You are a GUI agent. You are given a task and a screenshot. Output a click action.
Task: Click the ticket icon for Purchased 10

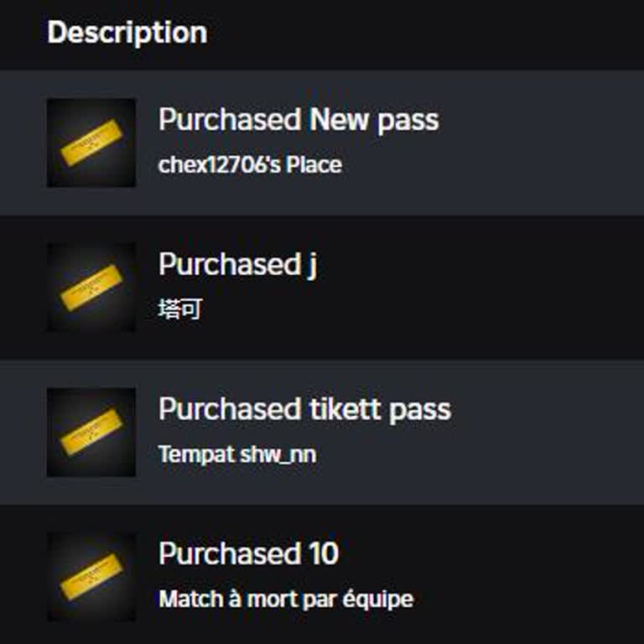point(91,576)
